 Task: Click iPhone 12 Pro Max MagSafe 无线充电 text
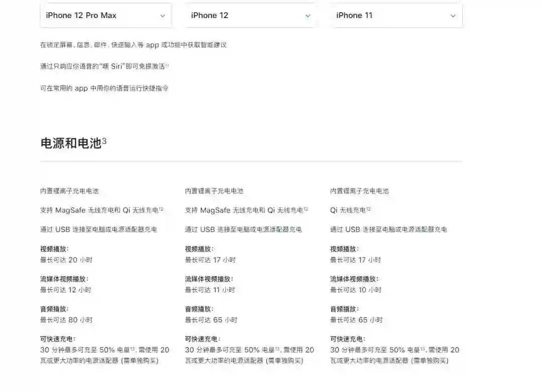point(101,210)
